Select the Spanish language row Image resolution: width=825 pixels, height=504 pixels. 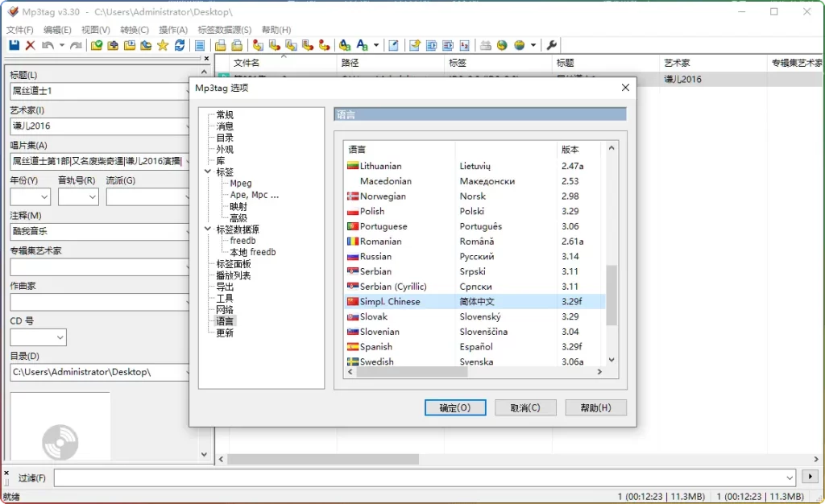(x=475, y=347)
